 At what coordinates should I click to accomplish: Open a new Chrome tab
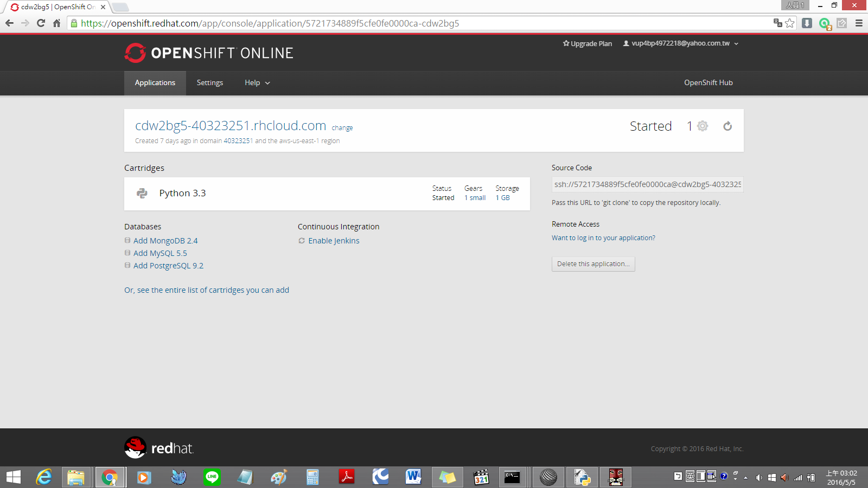120,7
